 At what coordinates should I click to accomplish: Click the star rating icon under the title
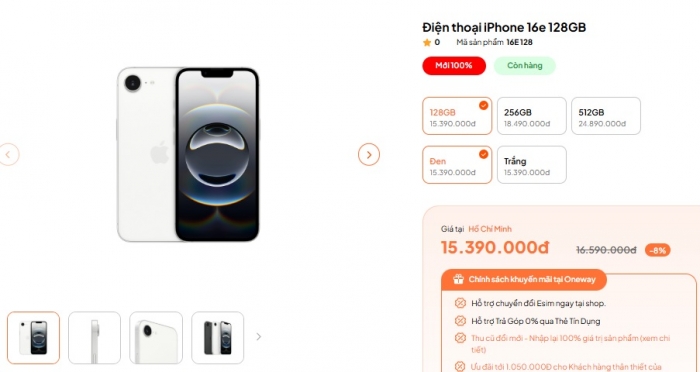pos(427,42)
